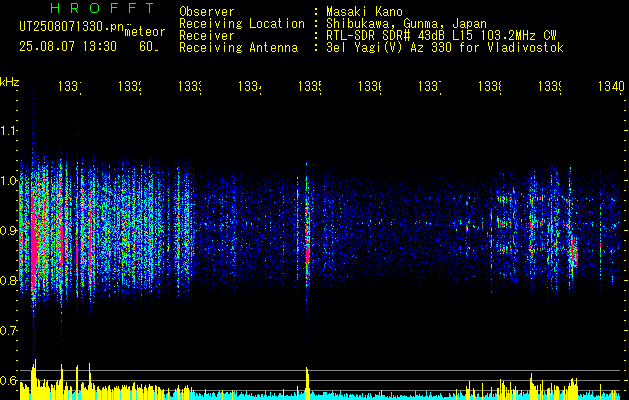
Task: Click Shibukawa, Gunma, Japan text
Action: tap(406, 24)
